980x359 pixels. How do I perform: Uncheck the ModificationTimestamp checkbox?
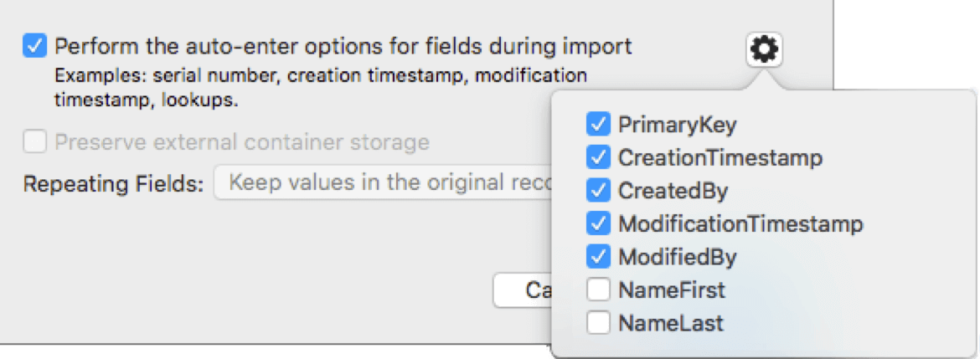coord(598,223)
